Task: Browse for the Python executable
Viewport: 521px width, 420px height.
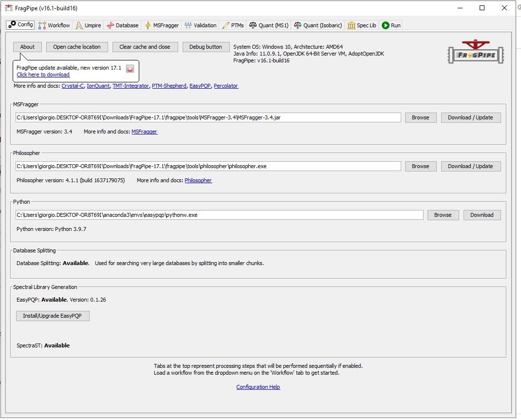Action: (443, 214)
